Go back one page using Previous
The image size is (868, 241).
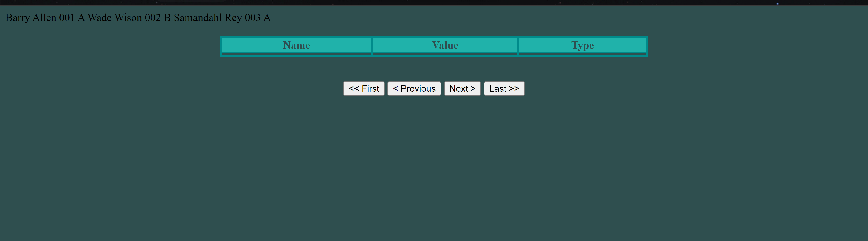pyautogui.click(x=414, y=88)
